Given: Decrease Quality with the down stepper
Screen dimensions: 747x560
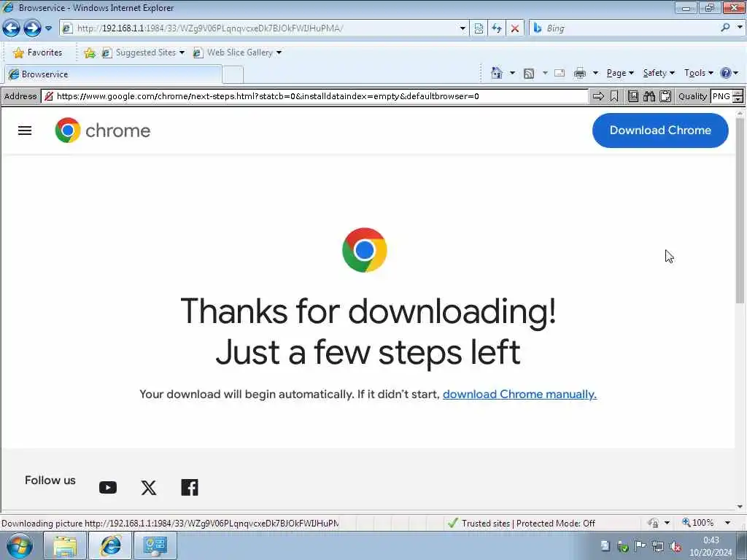Looking at the screenshot, I should 738,99.
